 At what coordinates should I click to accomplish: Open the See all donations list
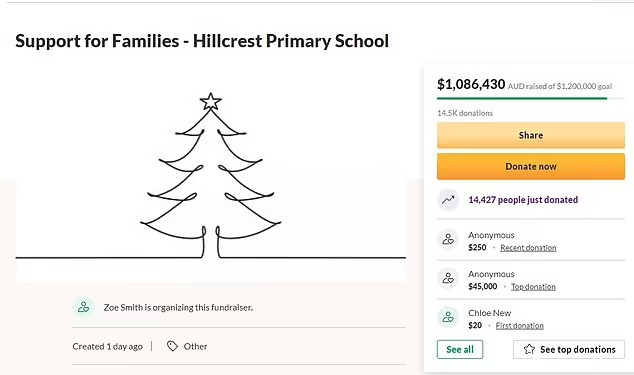point(460,350)
